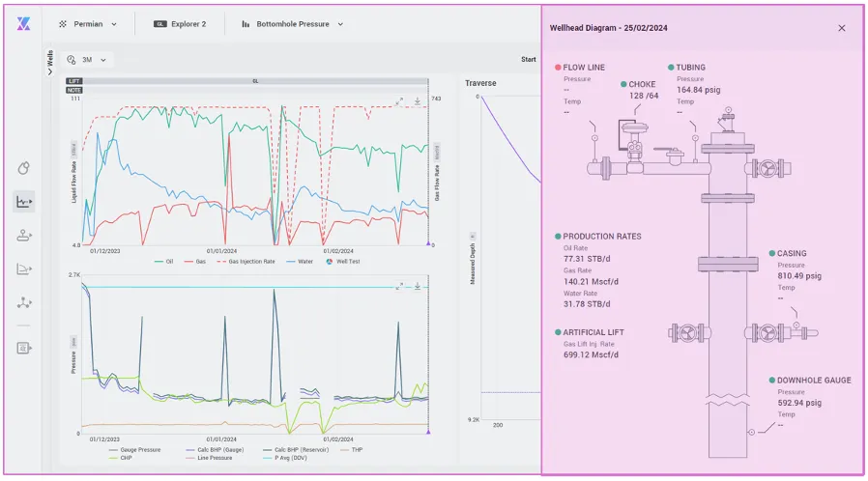Toggle the THP legend entry
Screen dimensions: 868x481
351,450
